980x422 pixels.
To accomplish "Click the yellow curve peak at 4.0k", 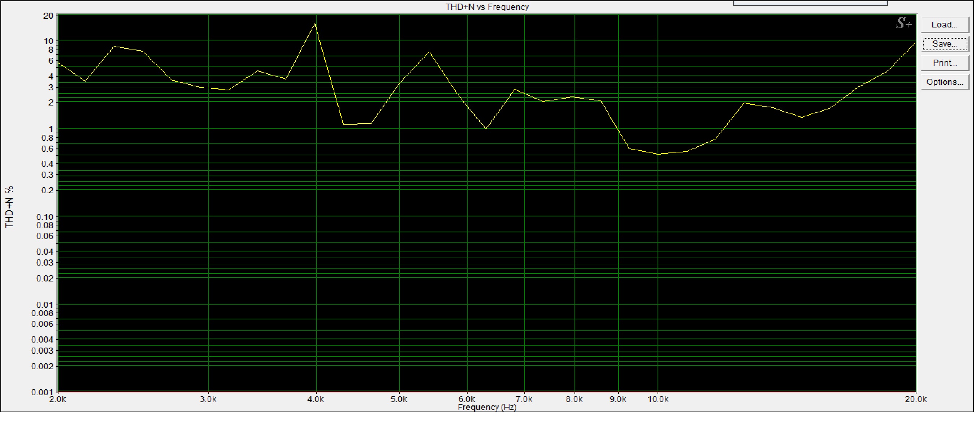I will coord(315,23).
